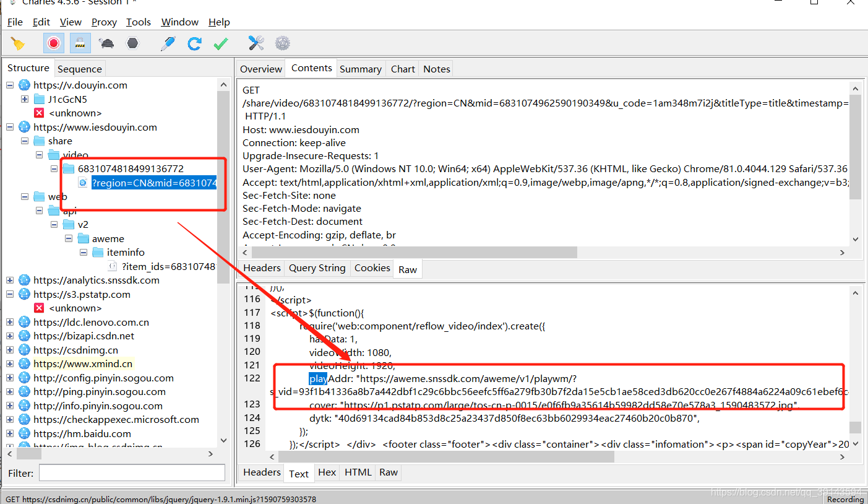
Task: Open the settings gear icon
Action: [x=283, y=43]
